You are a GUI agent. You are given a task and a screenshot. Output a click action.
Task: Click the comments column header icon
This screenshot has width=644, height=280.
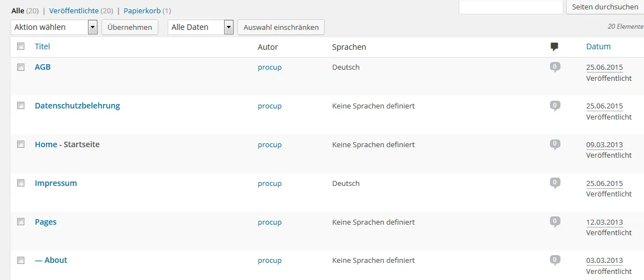tap(554, 47)
